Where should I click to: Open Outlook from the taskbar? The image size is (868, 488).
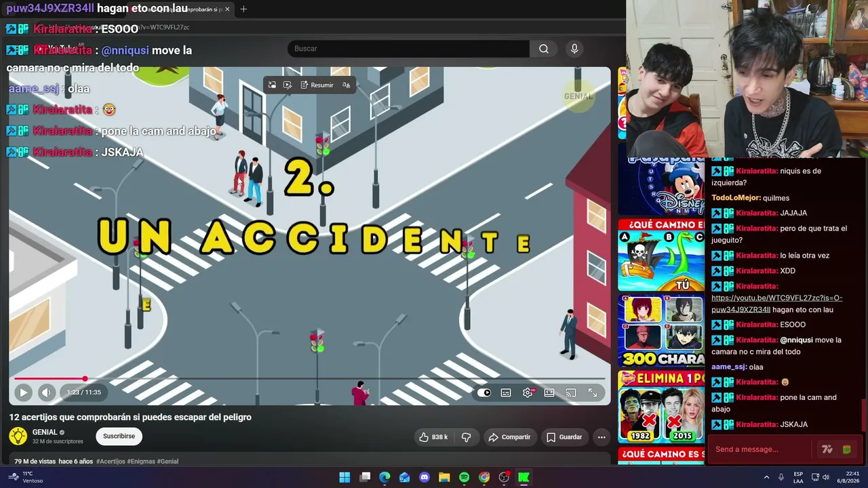(405, 477)
